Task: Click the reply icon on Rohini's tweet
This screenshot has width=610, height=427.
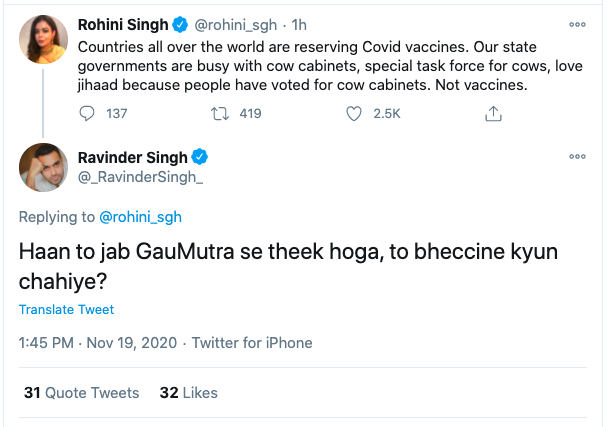Action: point(87,114)
